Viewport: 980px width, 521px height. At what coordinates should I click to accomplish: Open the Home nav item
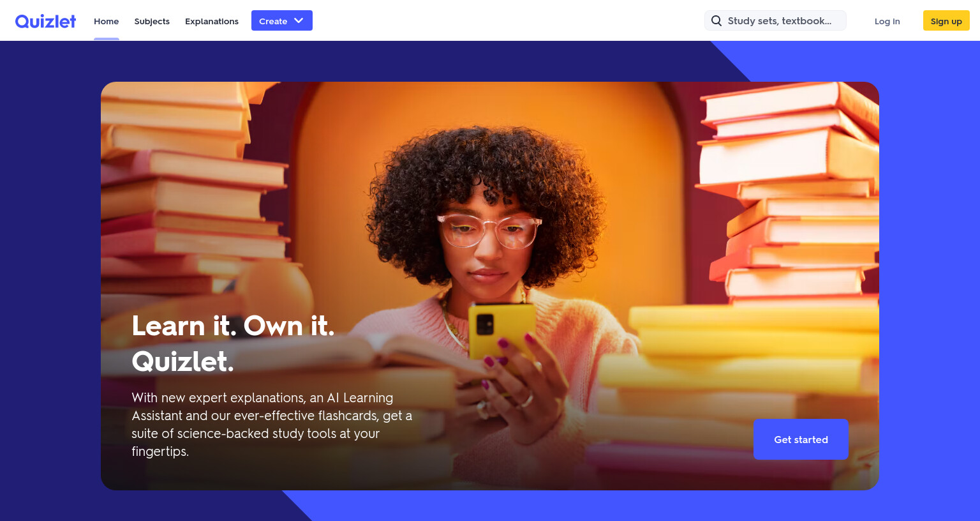pos(107,21)
